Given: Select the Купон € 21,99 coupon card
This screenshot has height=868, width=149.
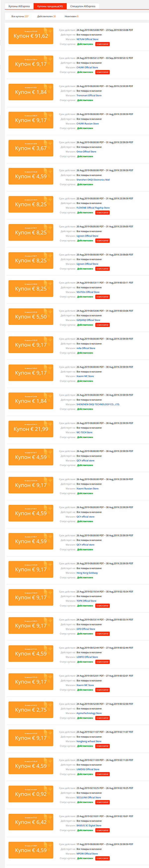Looking at the screenshot, I should click(31, 429).
